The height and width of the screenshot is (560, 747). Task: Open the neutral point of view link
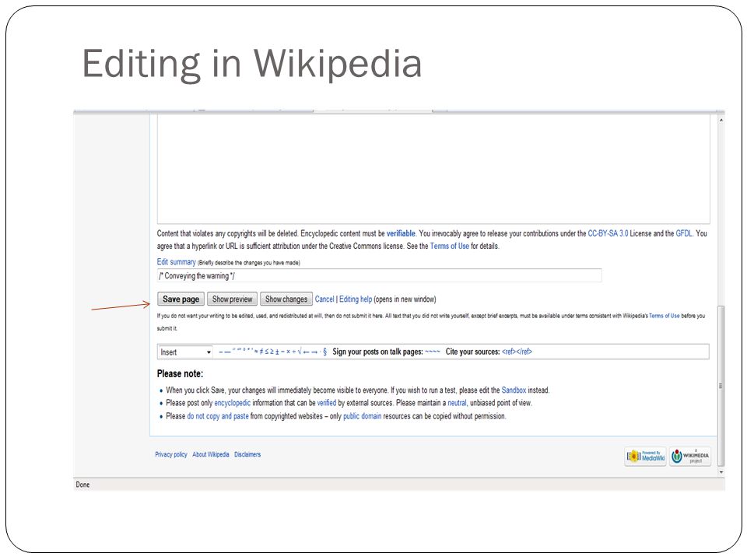coord(457,403)
